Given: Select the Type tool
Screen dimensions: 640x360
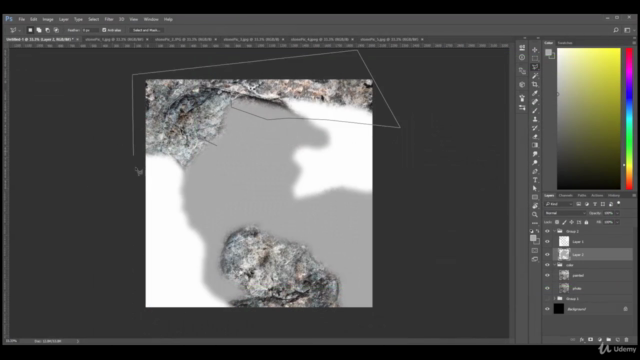Looking at the screenshot, I should (x=535, y=180).
